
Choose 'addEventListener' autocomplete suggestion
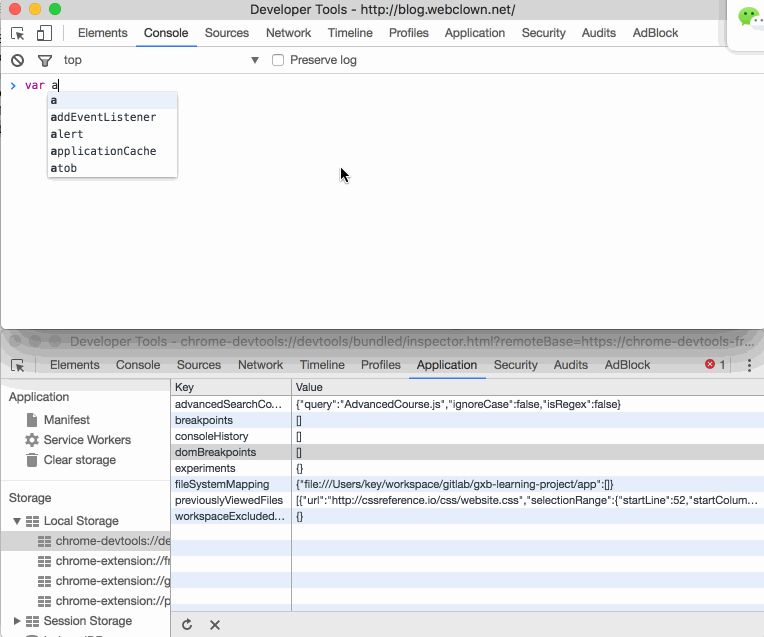click(x=113, y=117)
